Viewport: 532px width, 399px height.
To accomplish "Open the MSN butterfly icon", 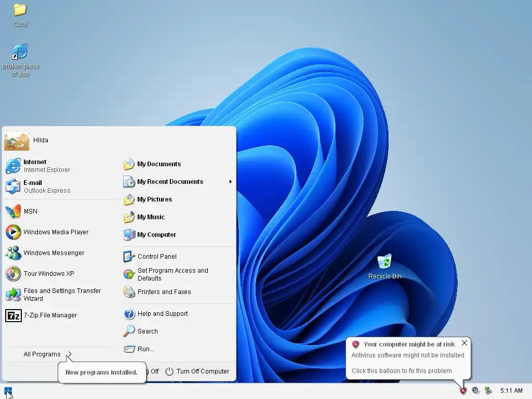I will [x=13, y=211].
